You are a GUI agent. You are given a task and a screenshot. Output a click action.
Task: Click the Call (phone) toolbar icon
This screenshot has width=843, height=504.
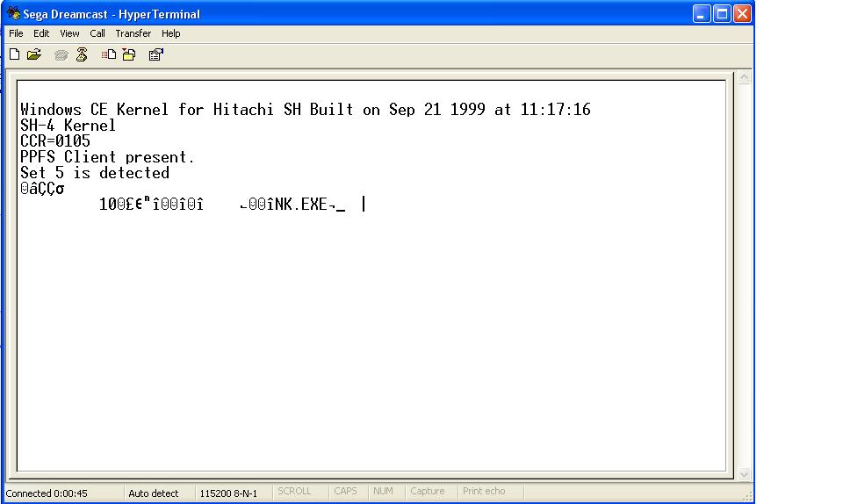tap(61, 54)
